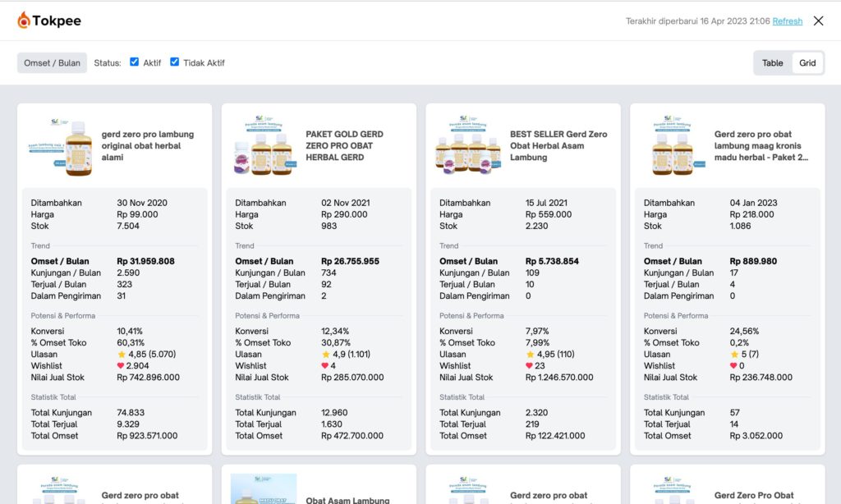The image size is (841, 504).
Task: Click the heart icon beside wishlist count 23
Action: (x=530, y=366)
